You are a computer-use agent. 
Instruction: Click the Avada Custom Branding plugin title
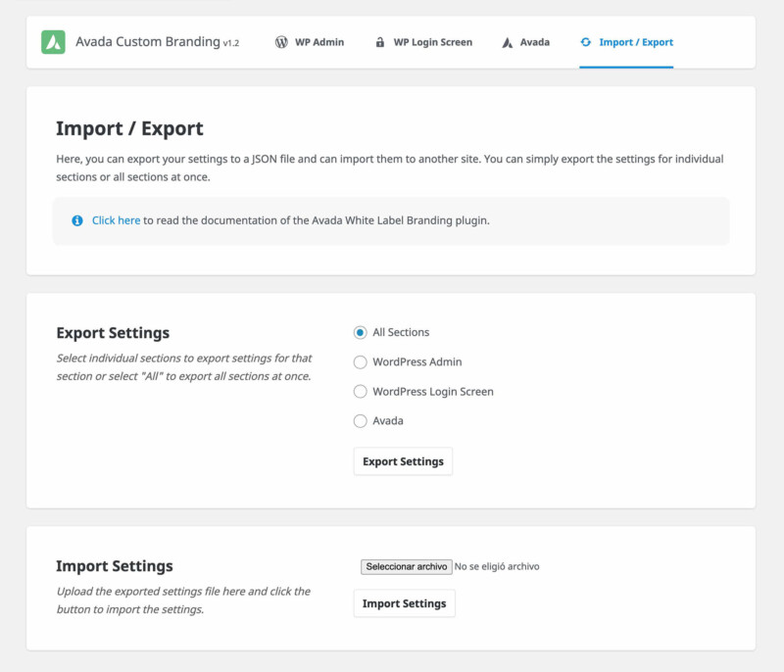pos(145,42)
